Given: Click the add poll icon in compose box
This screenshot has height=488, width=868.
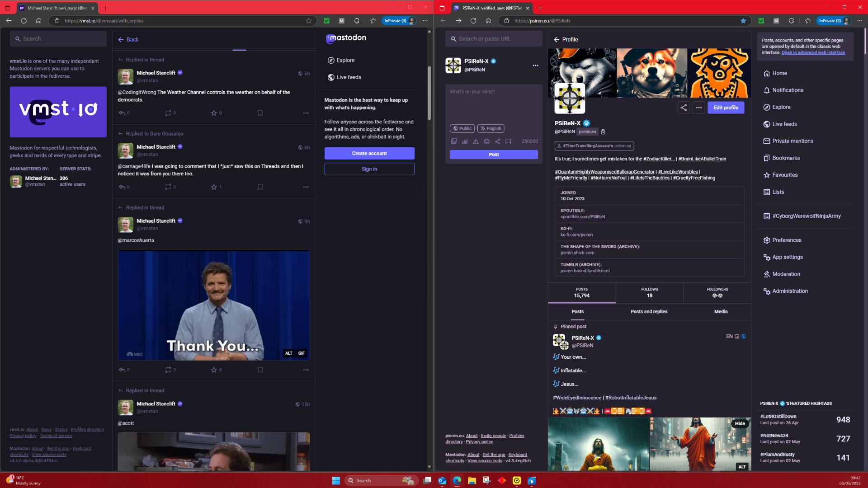Looking at the screenshot, I should pos(465,141).
